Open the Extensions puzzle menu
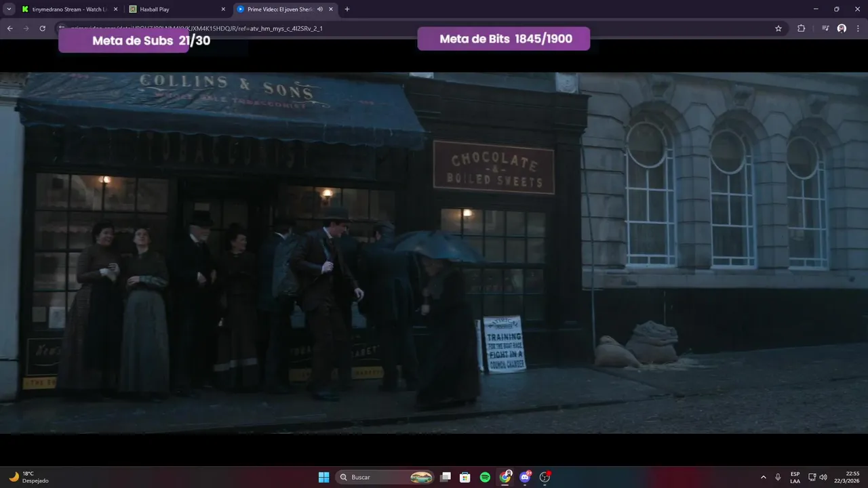The image size is (868, 488). click(x=801, y=28)
